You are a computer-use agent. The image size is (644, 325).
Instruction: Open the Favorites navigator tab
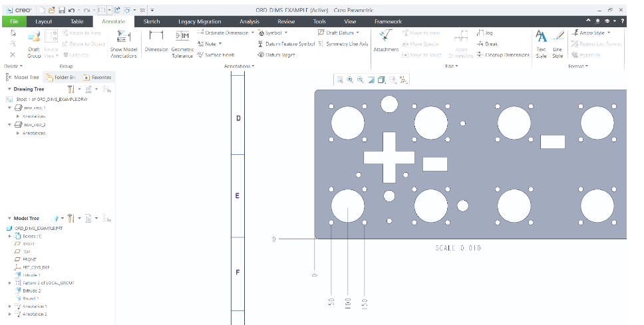pyautogui.click(x=97, y=77)
